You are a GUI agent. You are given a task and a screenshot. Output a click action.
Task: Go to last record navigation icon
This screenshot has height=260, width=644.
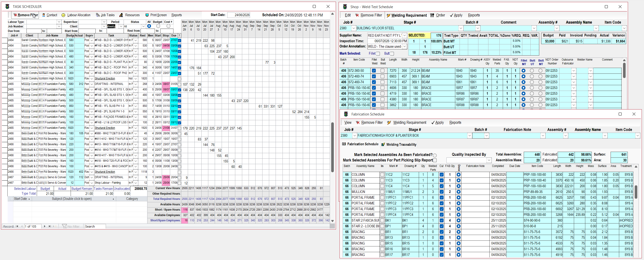50,226
